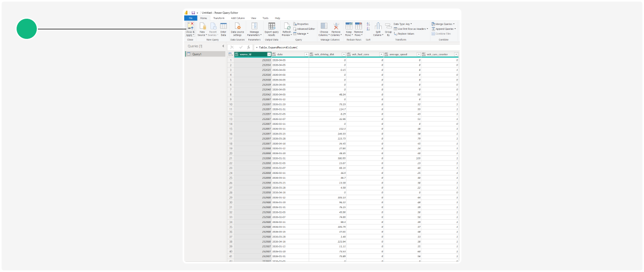Click the Split Column icon
644x272 pixels.
tap(378, 26)
